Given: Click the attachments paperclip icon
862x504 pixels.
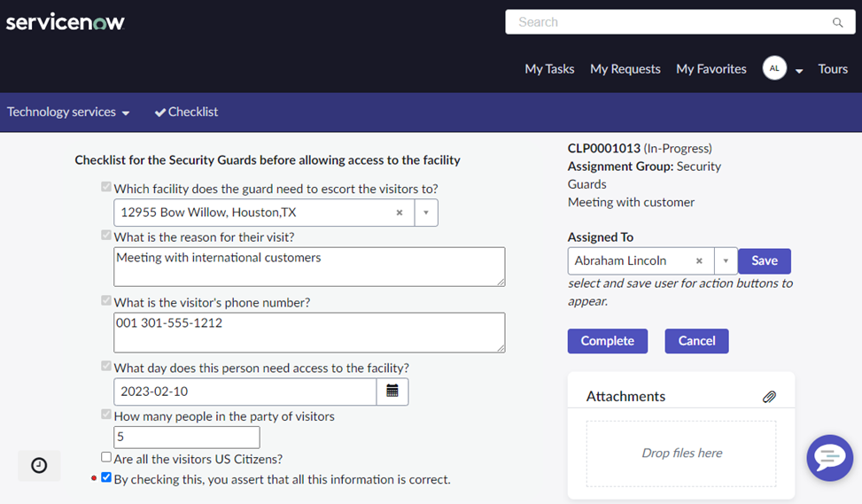Looking at the screenshot, I should point(769,397).
